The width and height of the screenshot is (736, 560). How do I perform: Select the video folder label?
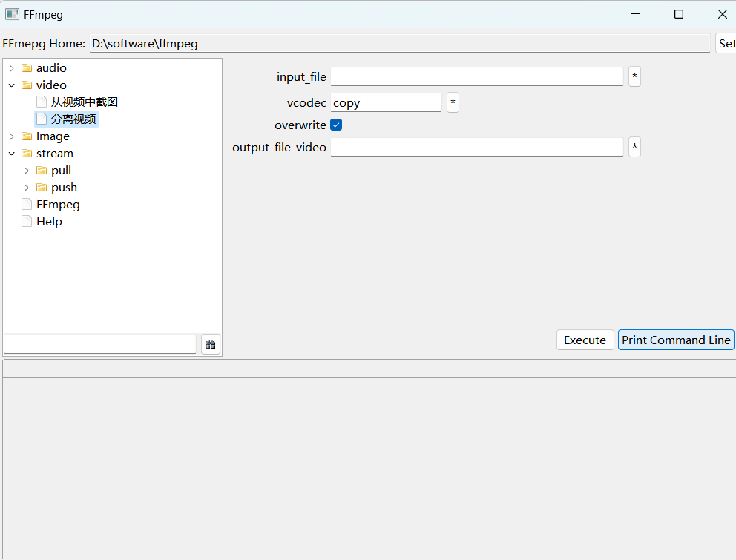pyautogui.click(x=52, y=85)
